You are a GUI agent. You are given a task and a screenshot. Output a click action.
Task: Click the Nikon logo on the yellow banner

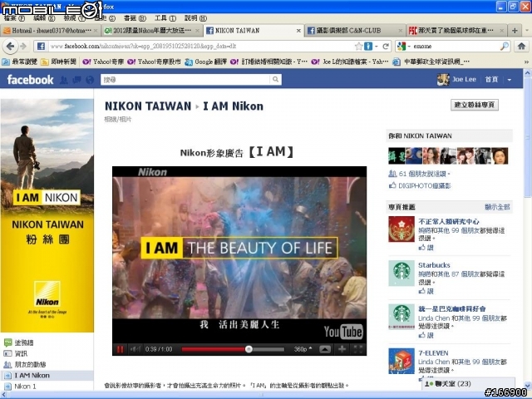tap(47, 293)
